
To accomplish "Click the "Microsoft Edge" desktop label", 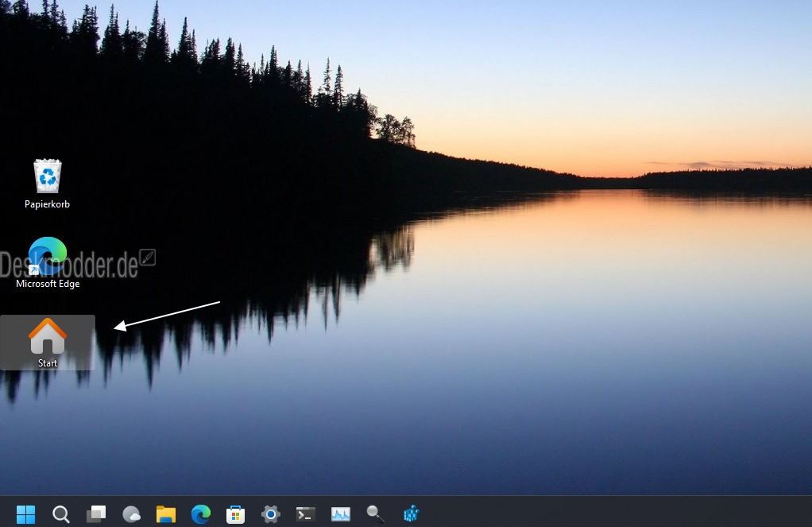I will pyautogui.click(x=48, y=284).
